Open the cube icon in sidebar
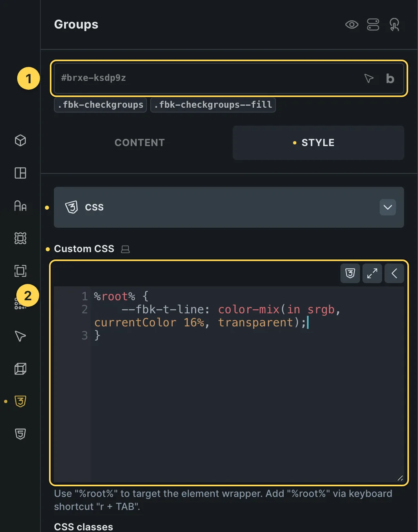Image resolution: width=418 pixels, height=532 pixels. [x=20, y=140]
